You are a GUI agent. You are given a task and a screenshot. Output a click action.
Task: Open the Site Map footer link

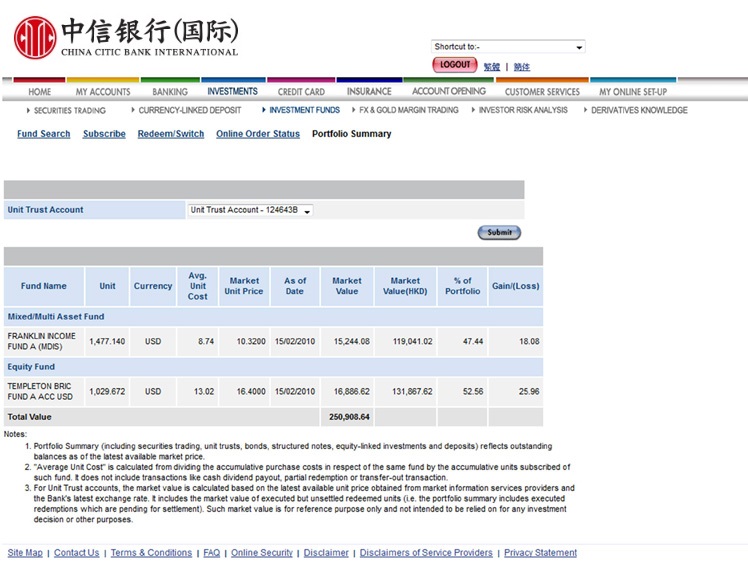(25, 552)
